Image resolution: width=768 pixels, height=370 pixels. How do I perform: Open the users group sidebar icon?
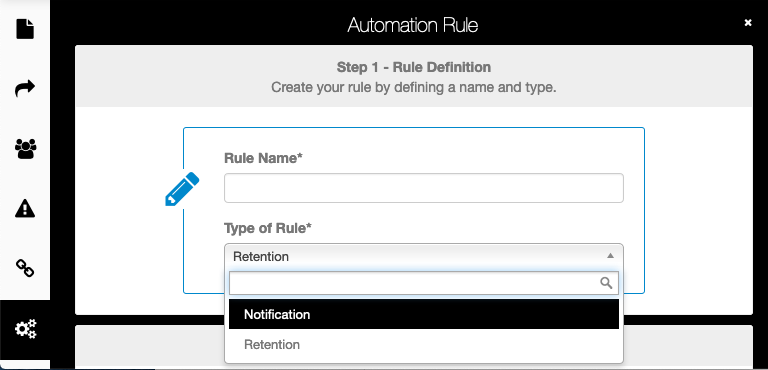coord(25,148)
